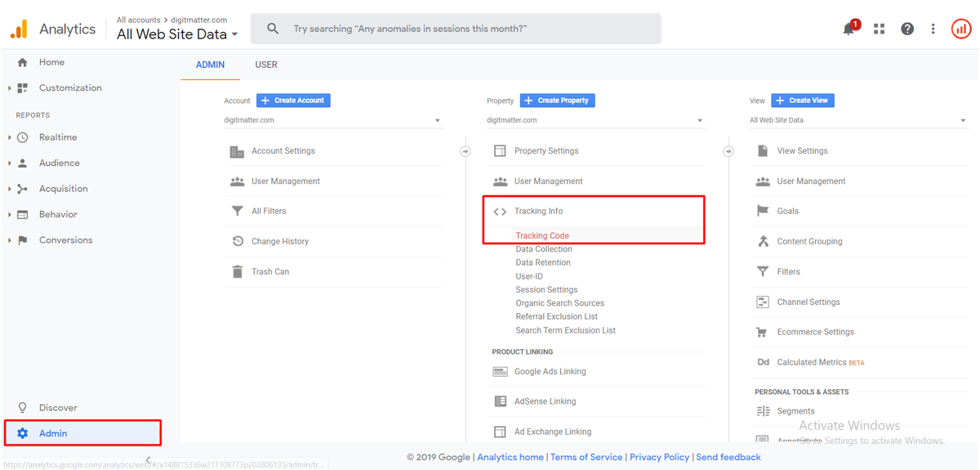Click the Goals flag icon
The width and height of the screenshot is (980, 470).
coord(763,211)
